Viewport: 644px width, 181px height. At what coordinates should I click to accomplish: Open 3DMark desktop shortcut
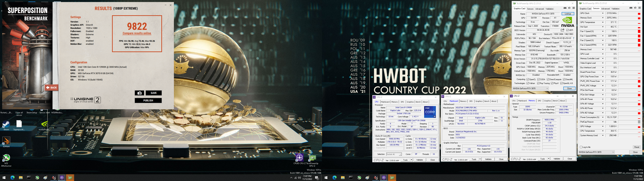[x=6, y=142]
